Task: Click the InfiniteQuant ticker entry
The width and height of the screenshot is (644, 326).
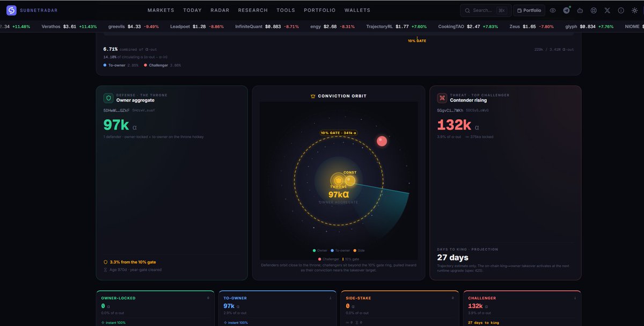Action: [267, 26]
